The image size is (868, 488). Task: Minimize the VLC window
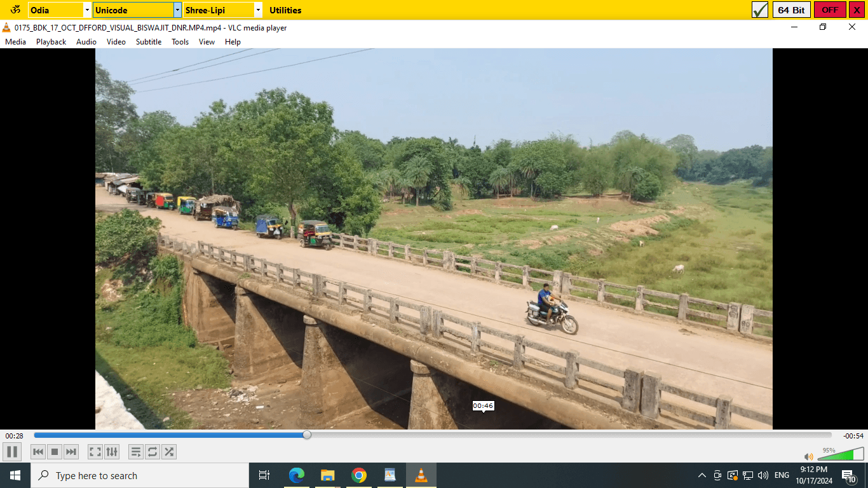coord(794,27)
